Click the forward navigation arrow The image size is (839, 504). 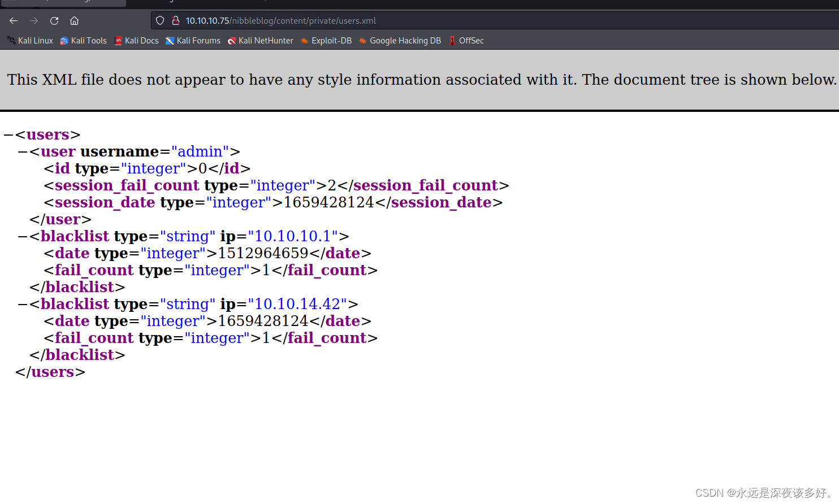[34, 21]
